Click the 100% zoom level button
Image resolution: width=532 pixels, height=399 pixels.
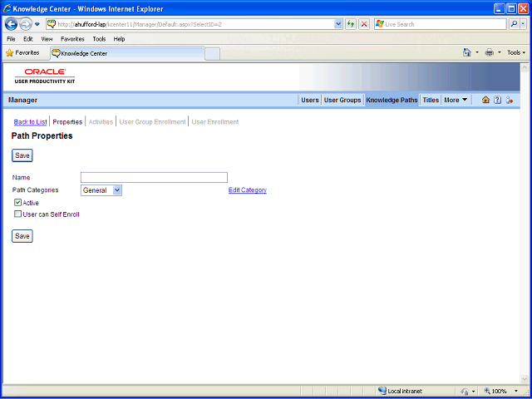click(x=495, y=392)
